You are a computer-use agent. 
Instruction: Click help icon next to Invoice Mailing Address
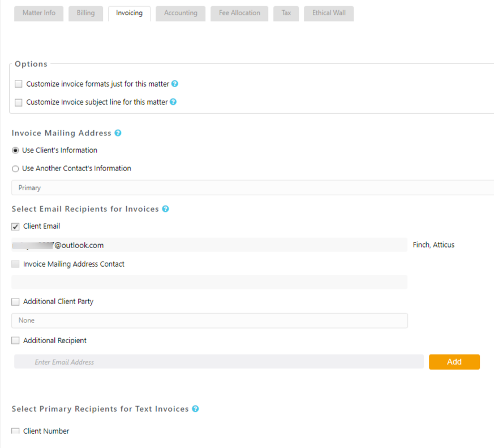tap(118, 133)
